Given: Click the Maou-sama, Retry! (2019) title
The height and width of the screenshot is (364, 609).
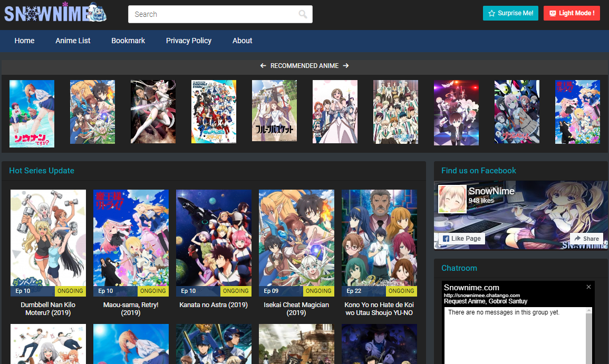Looking at the screenshot, I should [131, 309].
